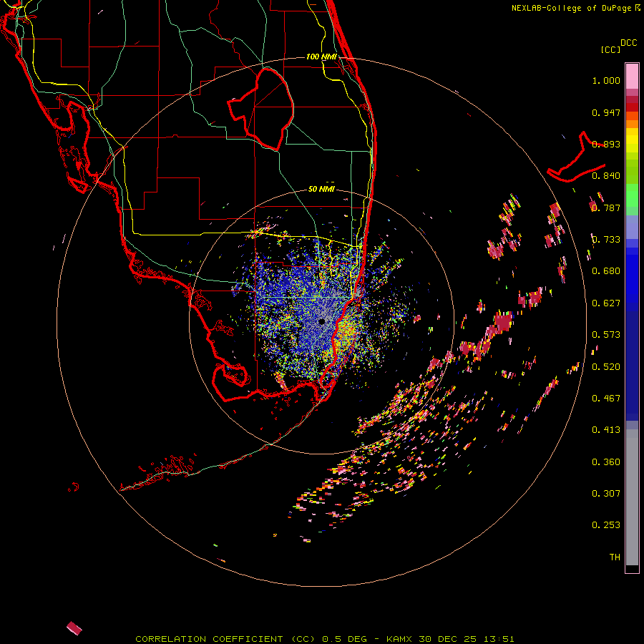Select the 0.413 scale value
The height and width of the screenshot is (644, 644).
click(606, 430)
